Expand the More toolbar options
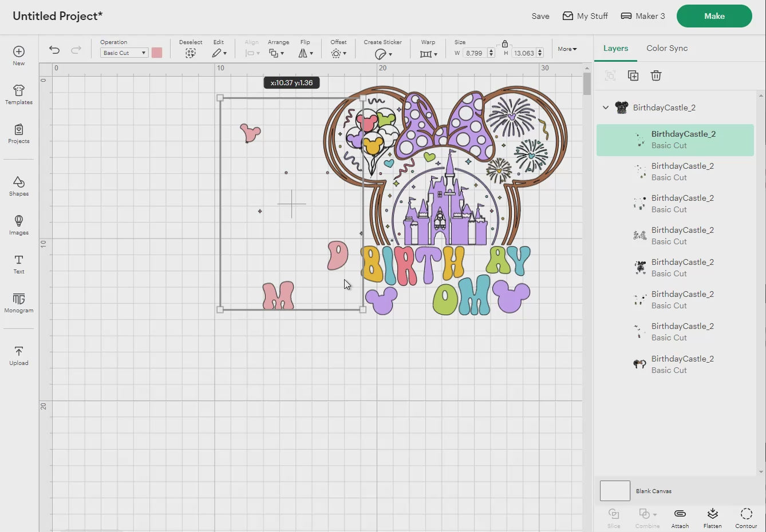Viewport: 766px width, 532px height. tap(567, 49)
